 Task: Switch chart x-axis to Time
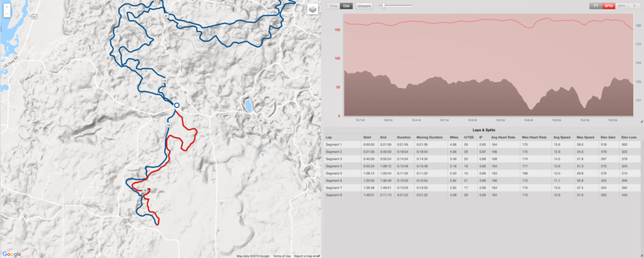tap(333, 6)
